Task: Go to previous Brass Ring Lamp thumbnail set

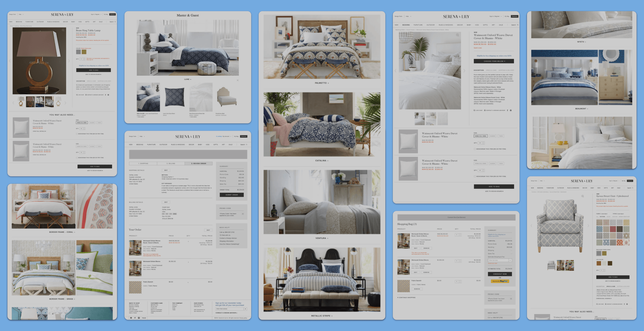Action: pyautogui.click(x=13, y=103)
